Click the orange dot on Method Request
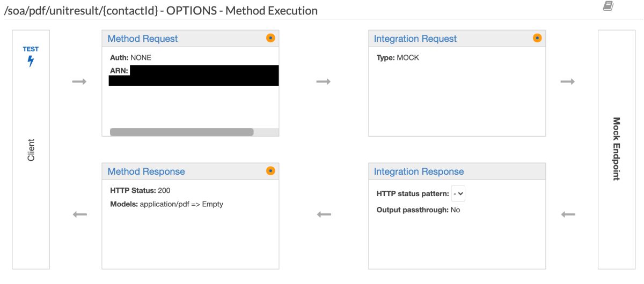 [x=270, y=38]
